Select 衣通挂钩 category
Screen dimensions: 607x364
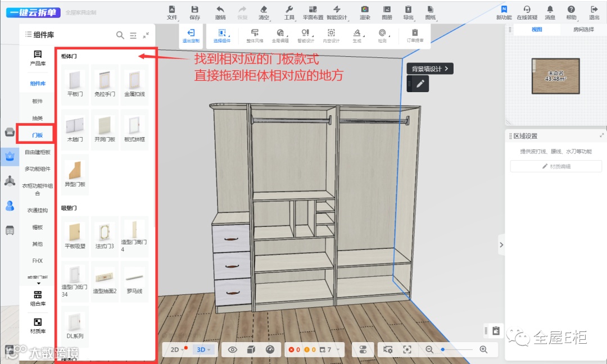tap(38, 211)
